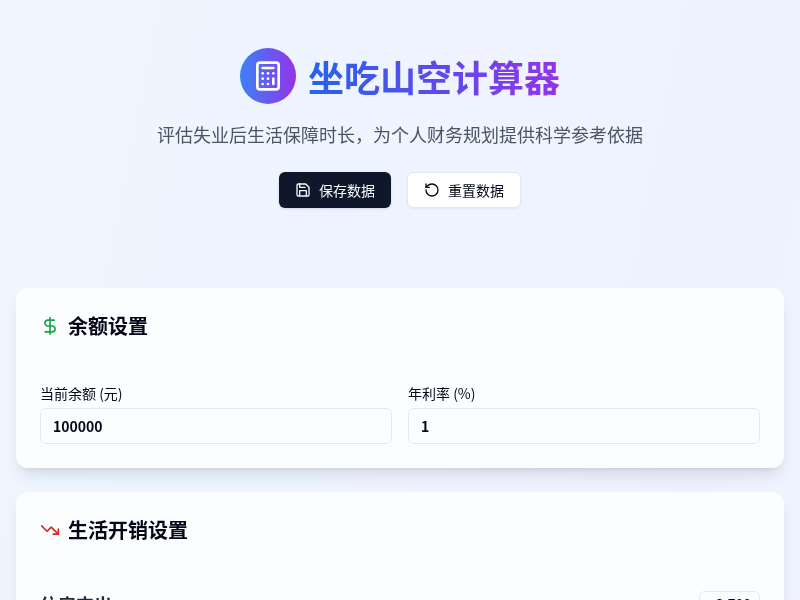Focus the 当前余额 input field

pyautogui.click(x=216, y=426)
